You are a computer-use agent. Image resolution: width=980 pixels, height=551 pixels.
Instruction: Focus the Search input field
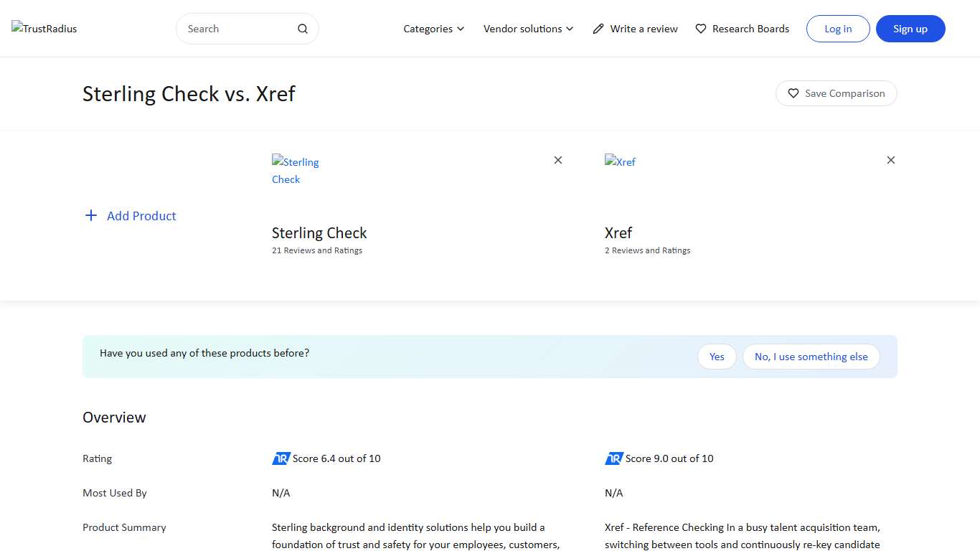point(238,29)
